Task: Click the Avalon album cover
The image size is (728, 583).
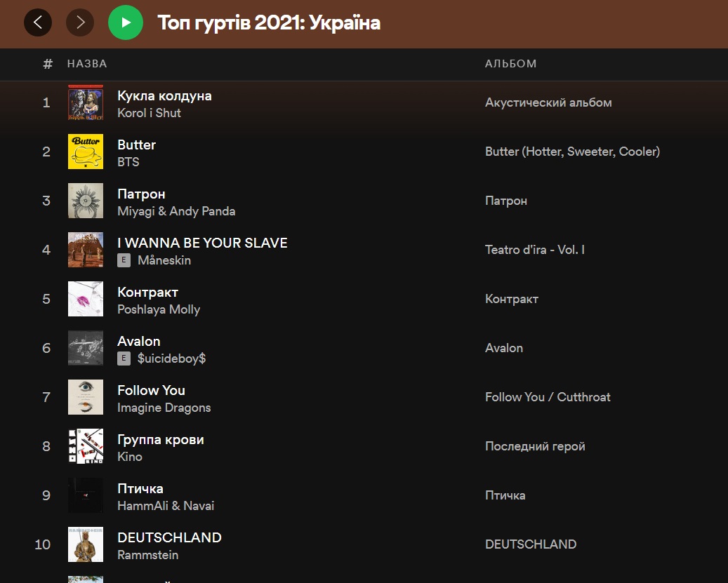Action: point(85,348)
